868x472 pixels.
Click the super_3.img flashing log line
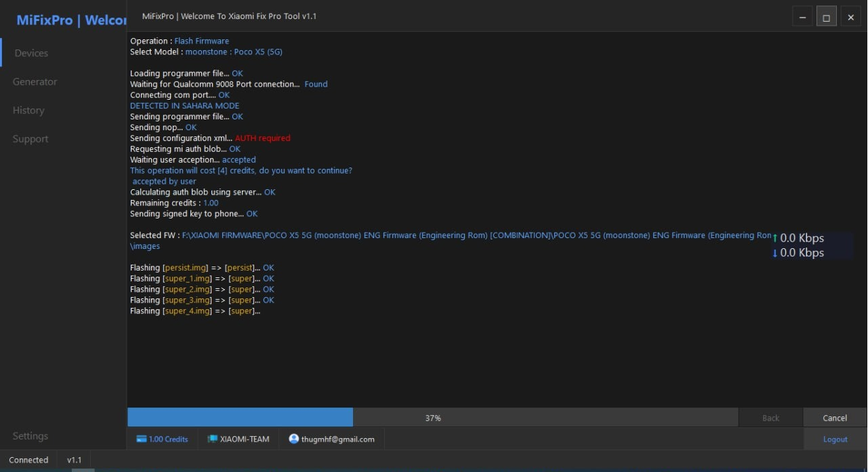coord(202,300)
